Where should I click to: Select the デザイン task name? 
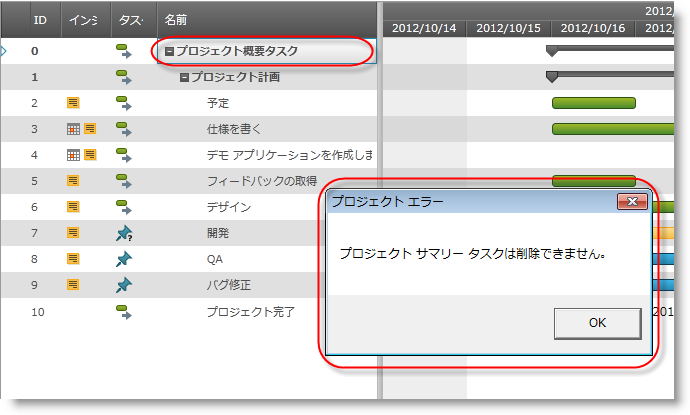point(229,207)
